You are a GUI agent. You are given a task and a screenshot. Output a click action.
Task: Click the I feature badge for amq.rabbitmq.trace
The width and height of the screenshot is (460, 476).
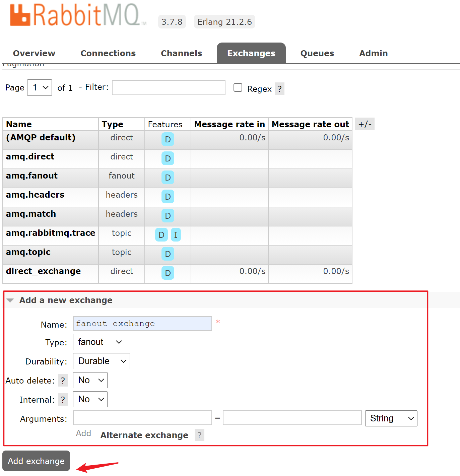(x=176, y=235)
